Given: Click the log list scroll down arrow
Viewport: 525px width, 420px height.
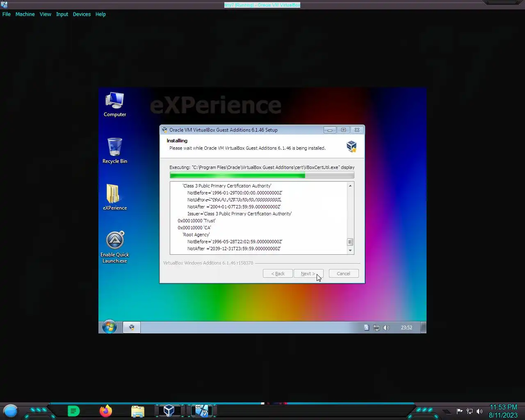Looking at the screenshot, I should point(350,250).
